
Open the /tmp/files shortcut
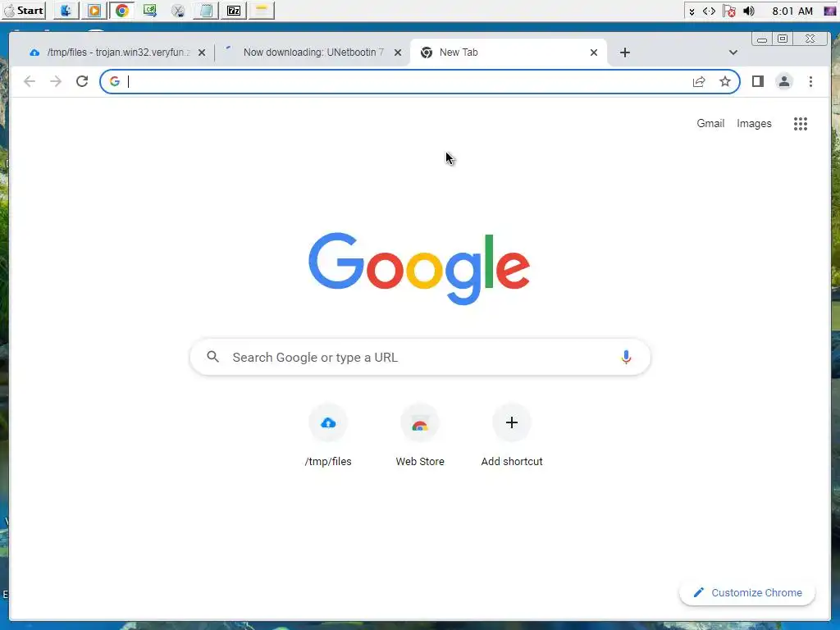(328, 436)
